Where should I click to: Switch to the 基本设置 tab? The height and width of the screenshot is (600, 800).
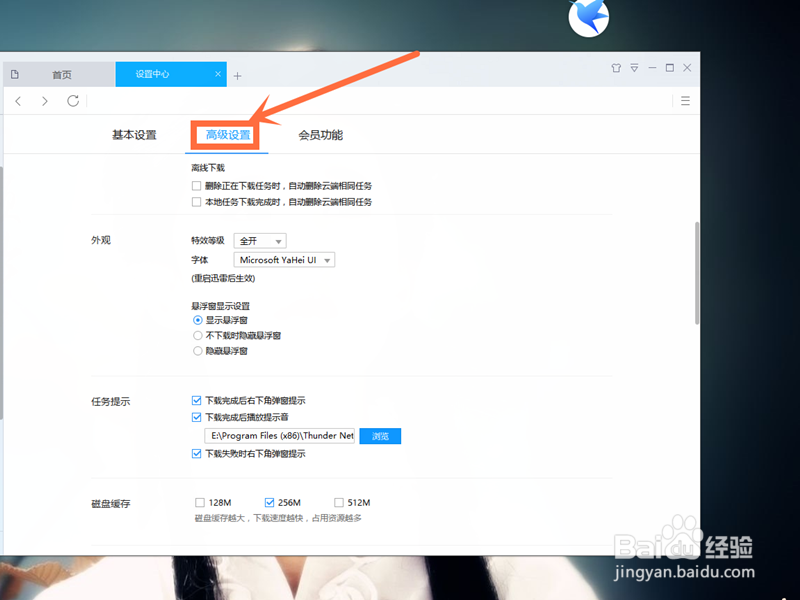pos(133,134)
